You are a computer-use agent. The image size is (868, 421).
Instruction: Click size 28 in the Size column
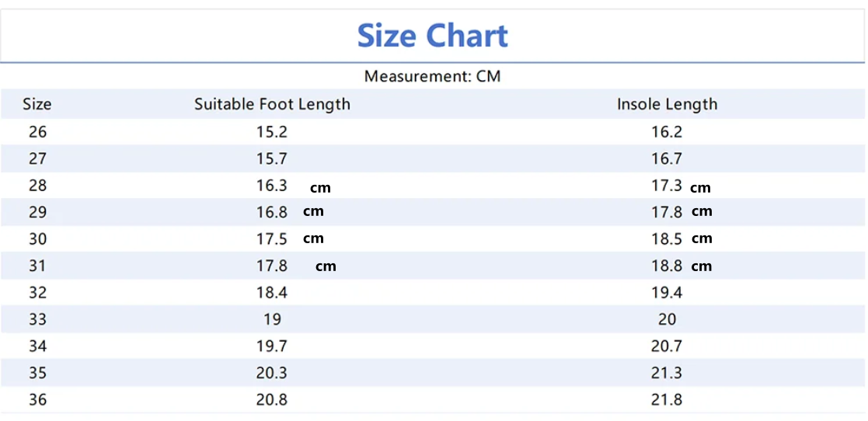pyautogui.click(x=37, y=186)
